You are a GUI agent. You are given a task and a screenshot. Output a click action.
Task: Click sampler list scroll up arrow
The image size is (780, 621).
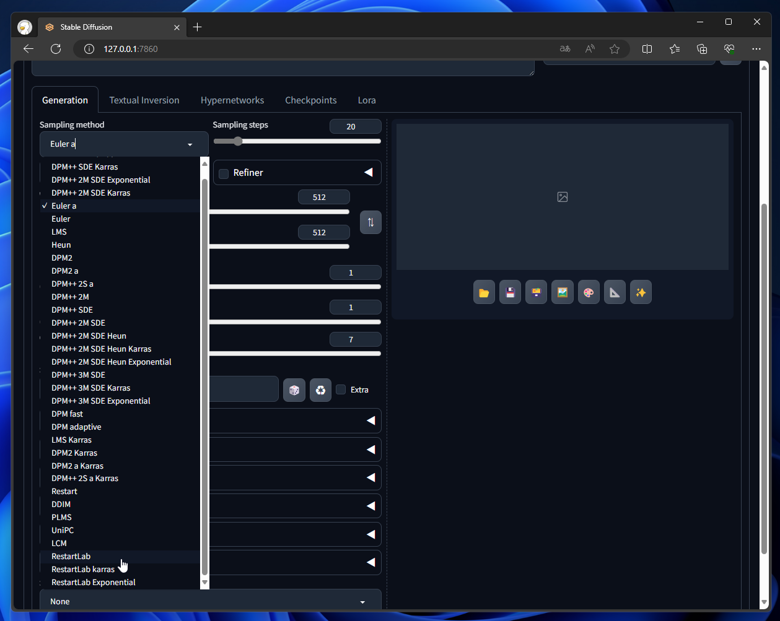[204, 164]
